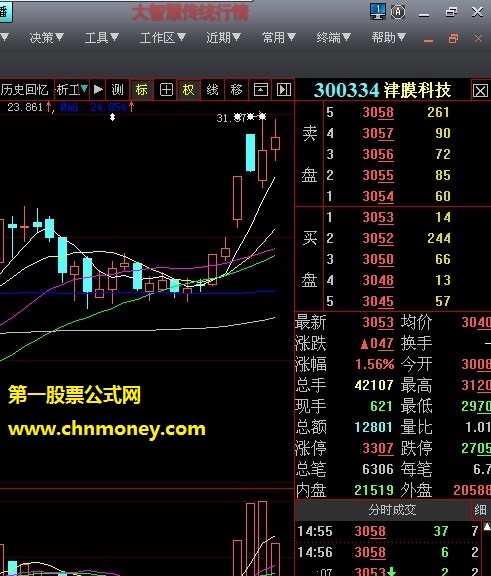Open the 常用 dropdown menu
This screenshot has width=491, height=576.
[279, 37]
